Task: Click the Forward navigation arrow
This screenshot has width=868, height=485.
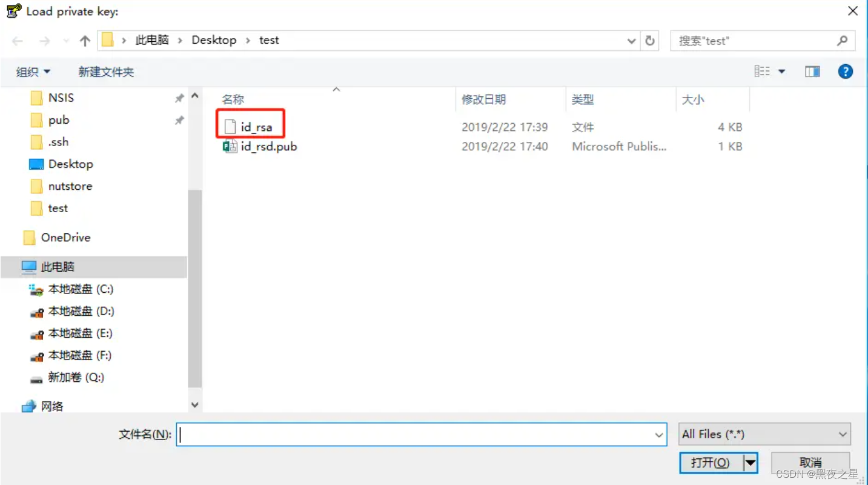Action: click(45, 41)
